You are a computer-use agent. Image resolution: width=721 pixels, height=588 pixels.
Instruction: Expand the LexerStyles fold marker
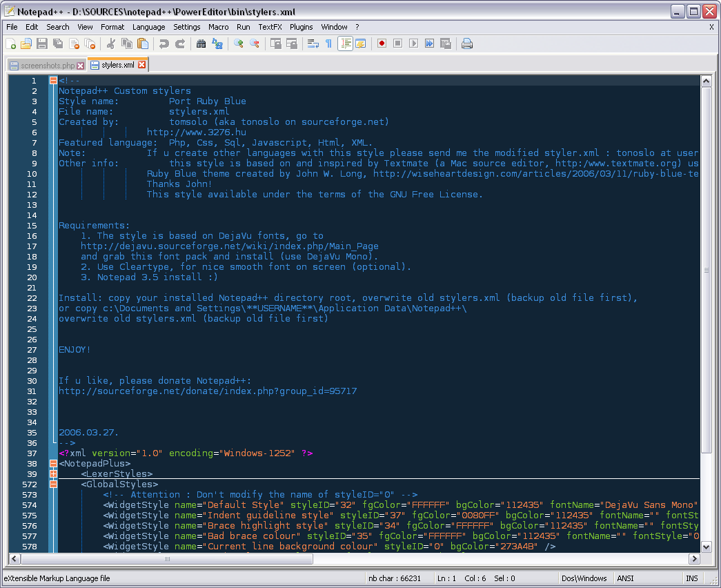click(x=53, y=474)
